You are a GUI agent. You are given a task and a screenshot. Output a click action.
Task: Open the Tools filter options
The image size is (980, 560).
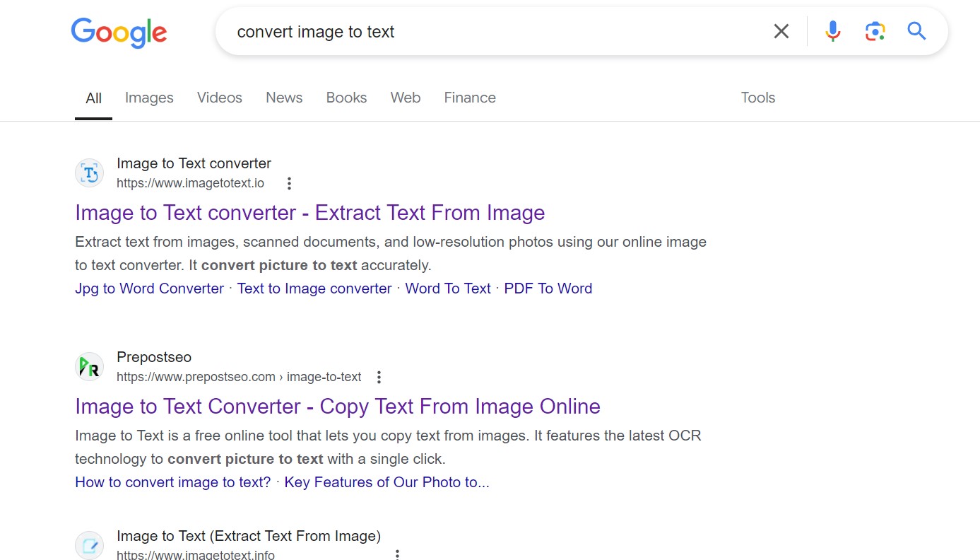coord(758,98)
